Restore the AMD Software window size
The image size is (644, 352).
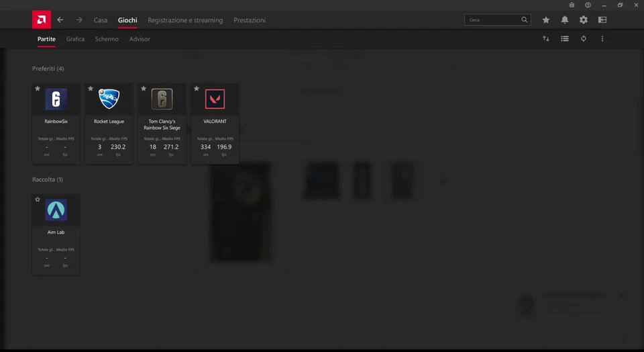tap(620, 5)
